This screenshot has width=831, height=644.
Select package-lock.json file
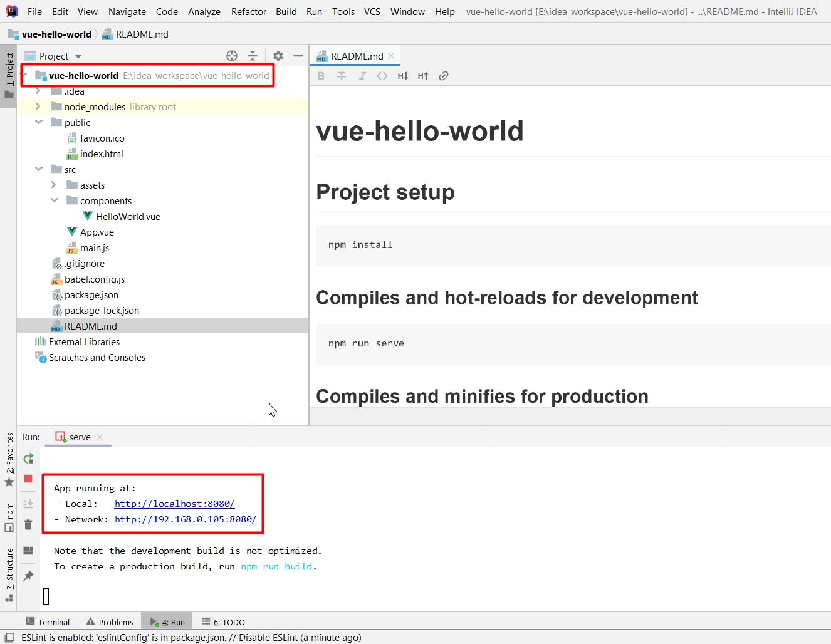pos(102,311)
